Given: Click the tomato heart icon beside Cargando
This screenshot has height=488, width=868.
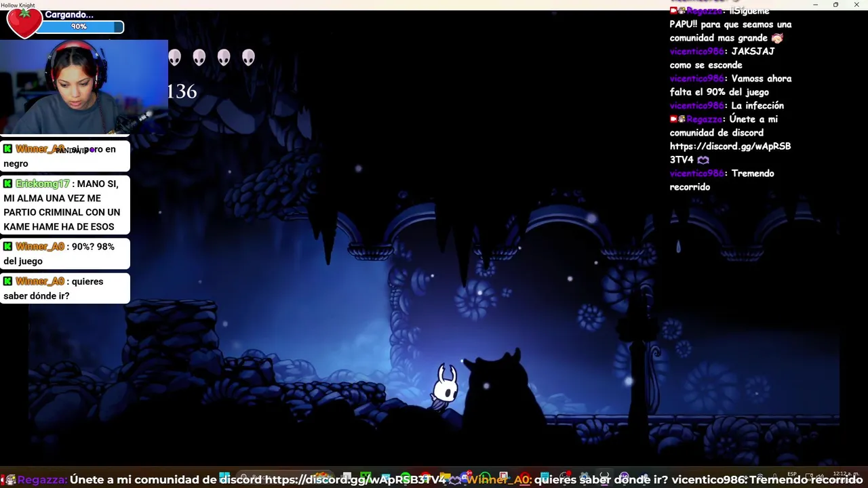Looking at the screenshot, I should 24,23.
